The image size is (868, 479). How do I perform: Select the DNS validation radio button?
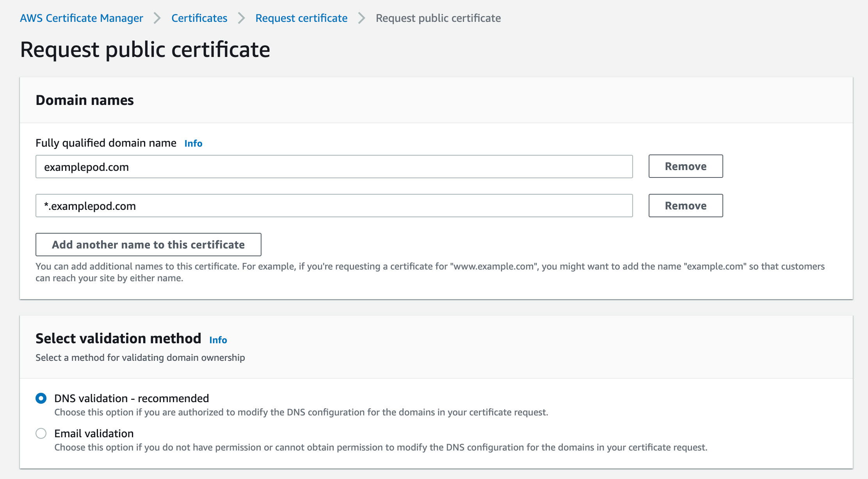41,398
